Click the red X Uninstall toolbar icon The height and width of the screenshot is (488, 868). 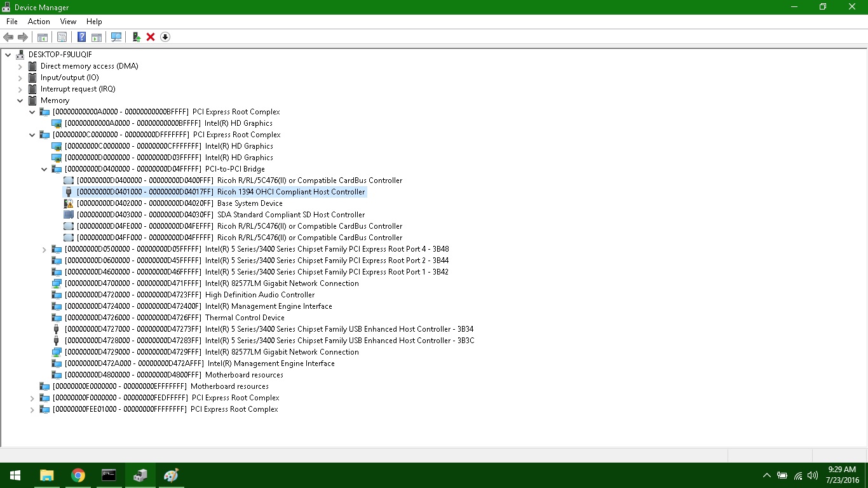tap(151, 37)
